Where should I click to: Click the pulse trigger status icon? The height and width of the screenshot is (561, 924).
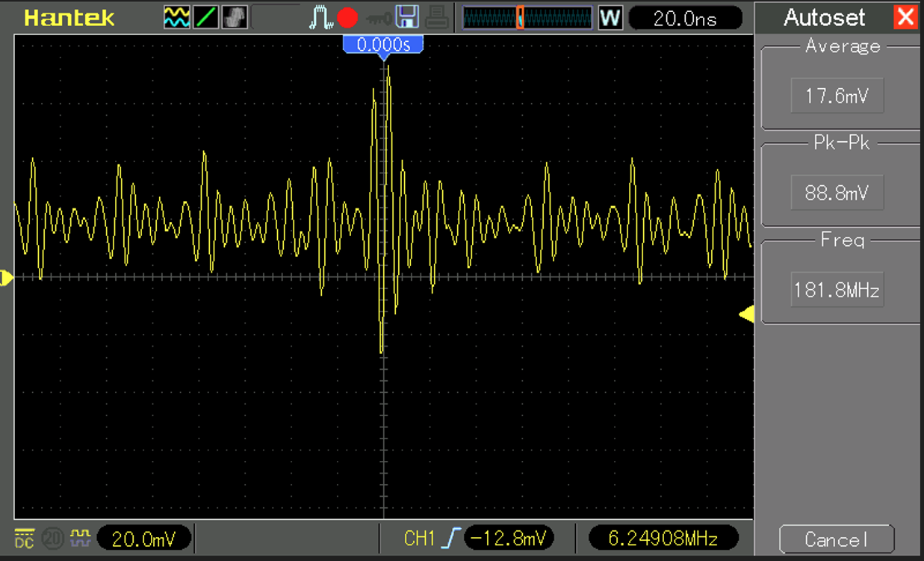tap(321, 17)
